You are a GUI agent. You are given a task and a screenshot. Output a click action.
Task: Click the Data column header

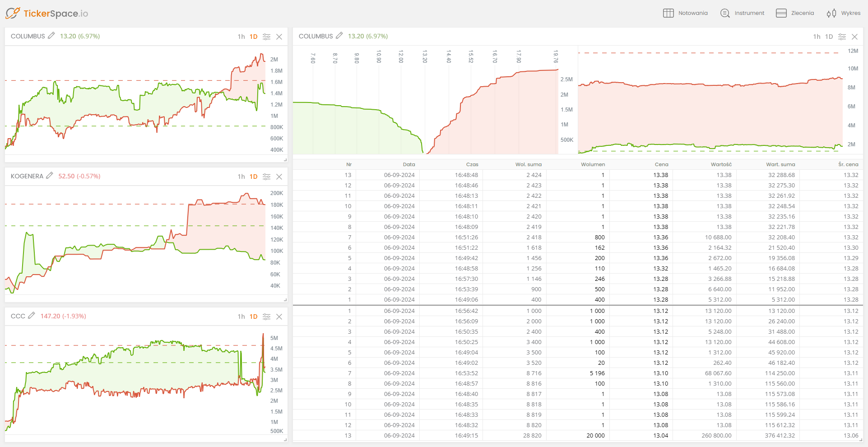pos(409,164)
